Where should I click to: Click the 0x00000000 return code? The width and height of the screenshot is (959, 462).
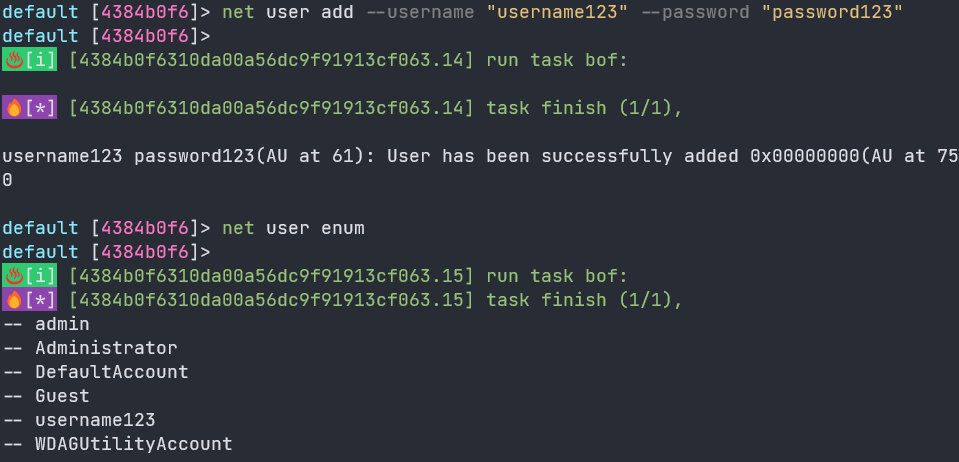[x=805, y=157]
